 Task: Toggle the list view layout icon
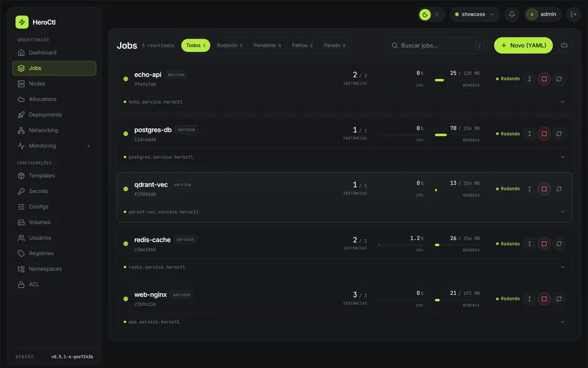(564, 45)
